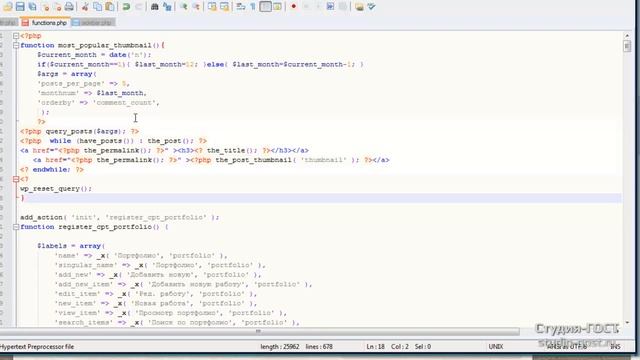Switch to the sidebar.php tab
Image resolution: width=640 pixels, height=360 pixels.
point(93,23)
